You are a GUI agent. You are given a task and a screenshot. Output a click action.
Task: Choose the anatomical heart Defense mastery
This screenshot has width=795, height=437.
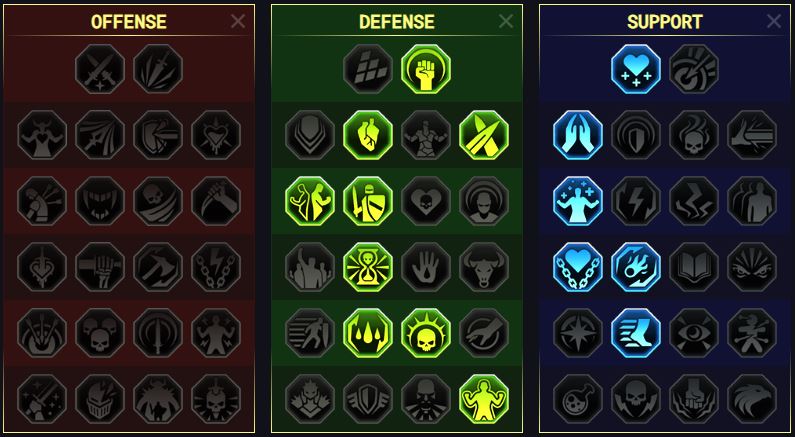point(368,135)
